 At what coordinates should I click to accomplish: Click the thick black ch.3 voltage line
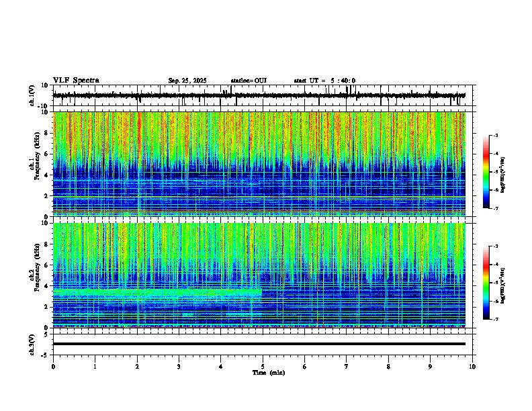(259, 344)
